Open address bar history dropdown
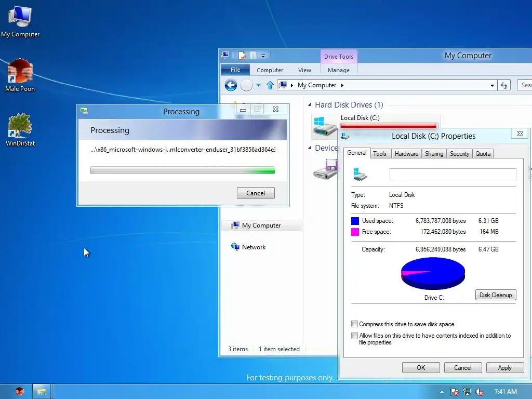This screenshot has height=399, width=532. click(492, 86)
